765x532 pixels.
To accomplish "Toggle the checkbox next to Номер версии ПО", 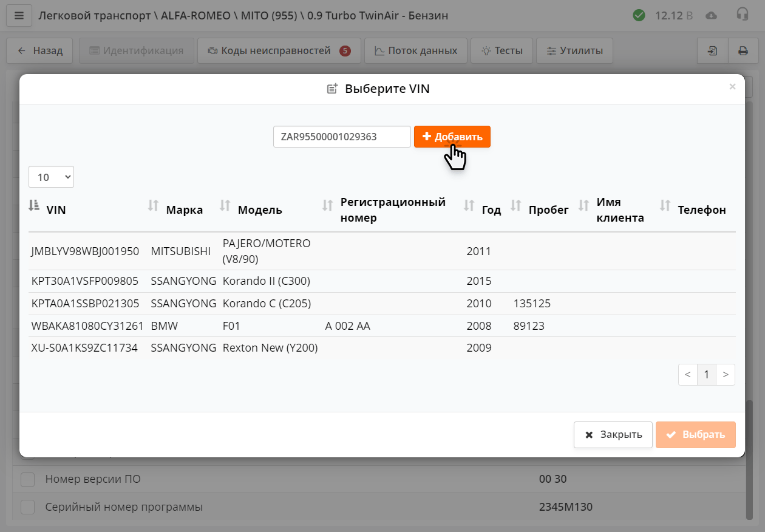I will tap(27, 479).
